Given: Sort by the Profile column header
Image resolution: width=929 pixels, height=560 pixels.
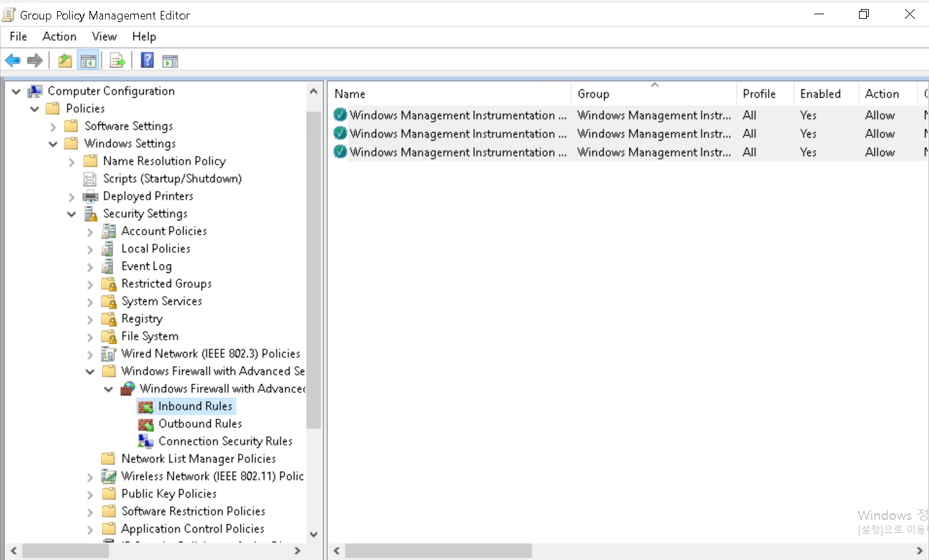Looking at the screenshot, I should 766,94.
